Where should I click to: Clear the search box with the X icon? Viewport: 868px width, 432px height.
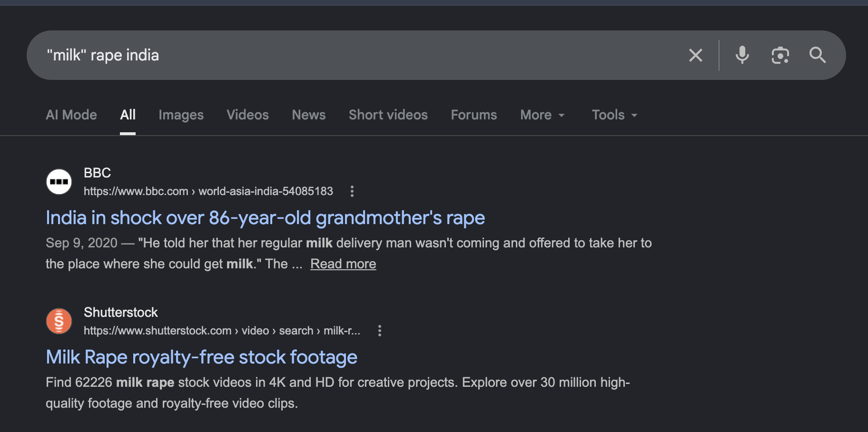tap(696, 55)
